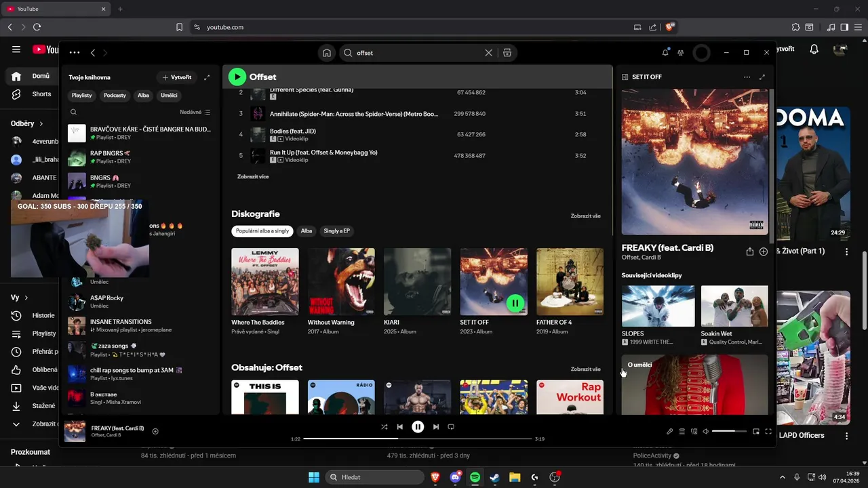The image size is (868, 488).
Task: Open Windows Start menu
Action: (x=314, y=477)
